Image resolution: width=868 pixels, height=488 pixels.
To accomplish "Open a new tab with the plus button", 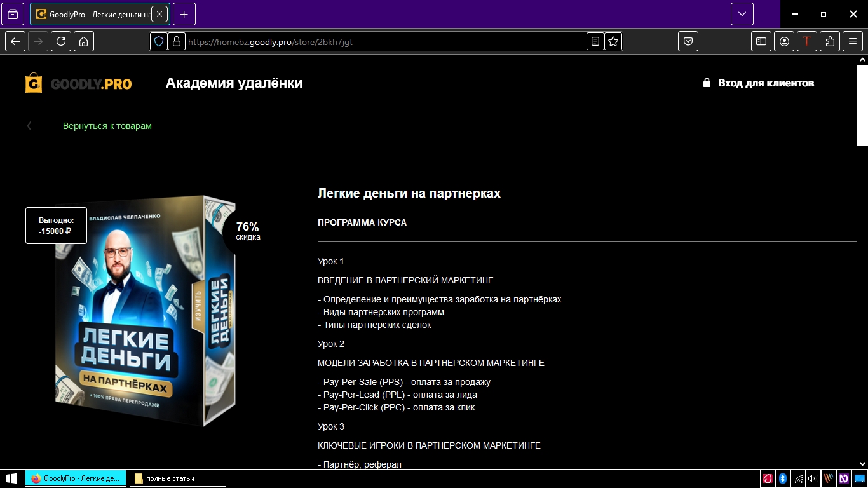I will (184, 14).
